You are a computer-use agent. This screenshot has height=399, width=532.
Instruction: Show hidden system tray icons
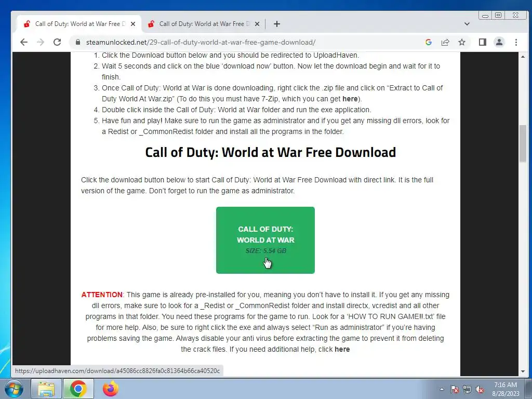(442, 389)
